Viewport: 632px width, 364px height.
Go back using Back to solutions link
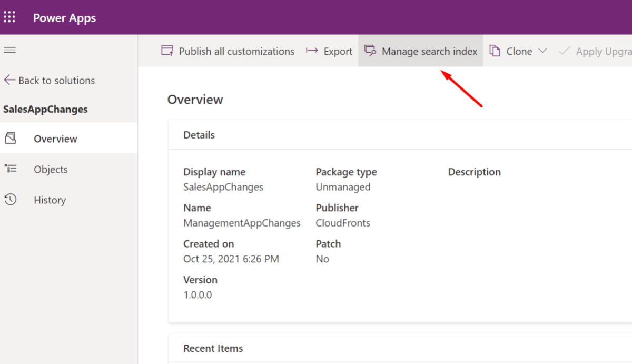(56, 80)
